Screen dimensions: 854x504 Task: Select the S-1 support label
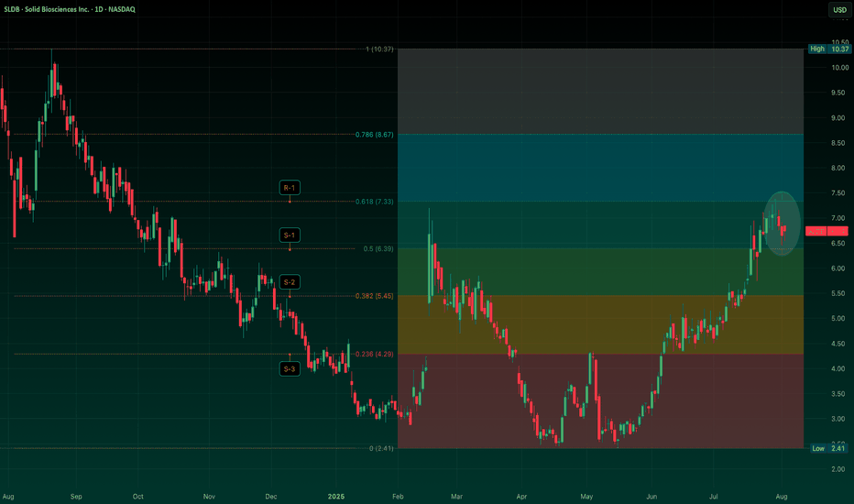(290, 236)
